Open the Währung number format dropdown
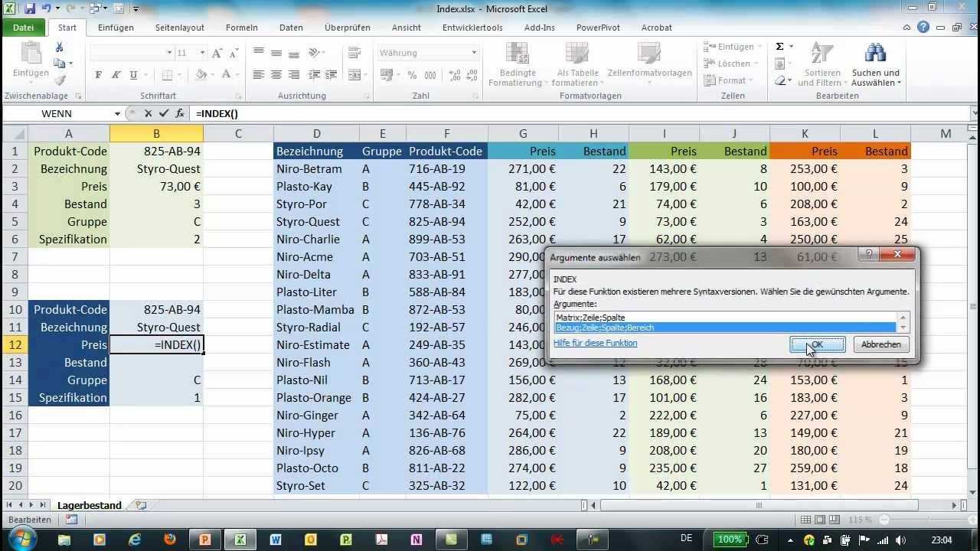 point(474,53)
